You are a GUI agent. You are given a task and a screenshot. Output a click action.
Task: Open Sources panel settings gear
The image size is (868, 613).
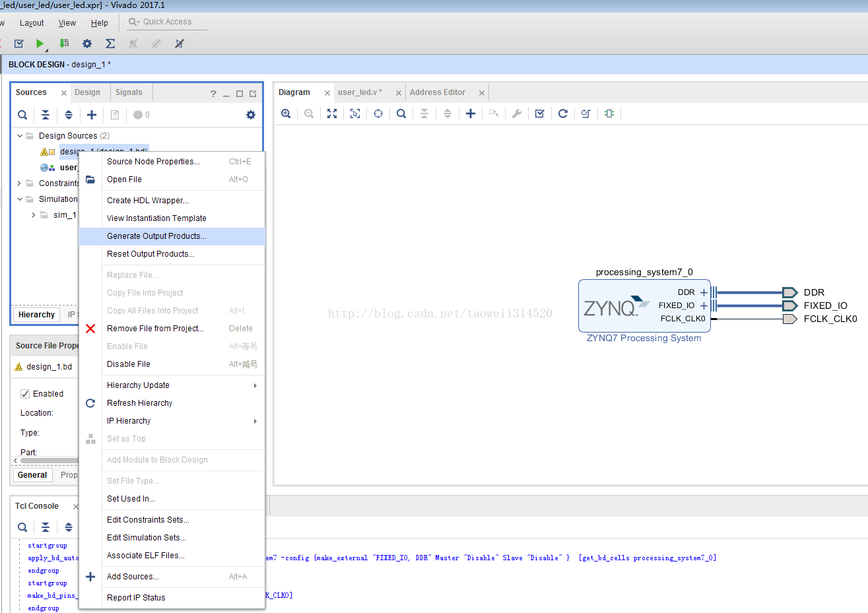251,115
